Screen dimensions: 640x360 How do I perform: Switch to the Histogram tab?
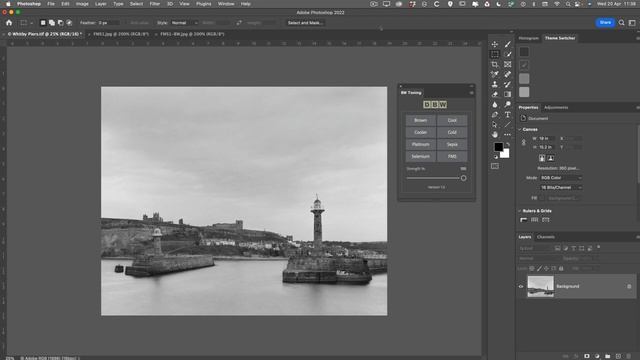529,38
